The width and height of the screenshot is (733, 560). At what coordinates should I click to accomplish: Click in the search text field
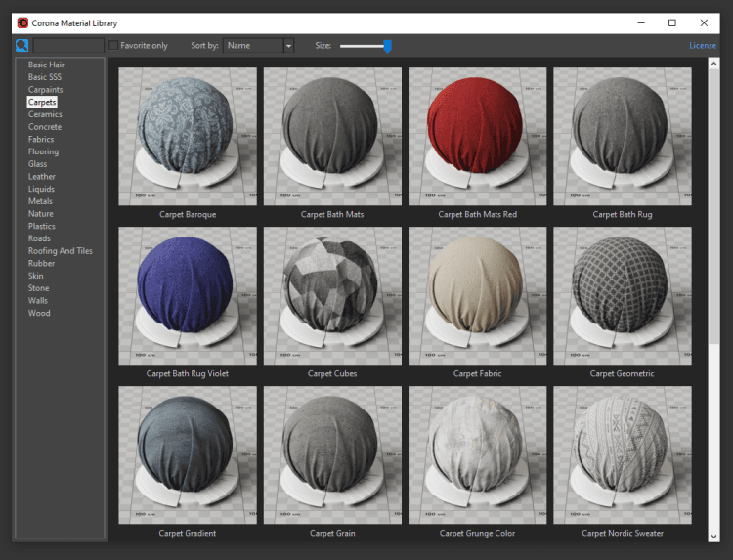tap(68, 46)
